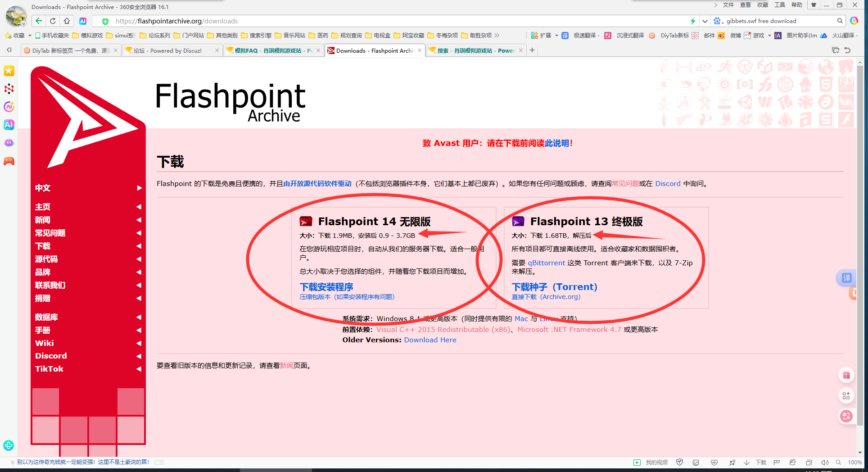Close the Downloads - Flashpoint Archive tab
Screen dimensions: 868x472
[420, 50]
